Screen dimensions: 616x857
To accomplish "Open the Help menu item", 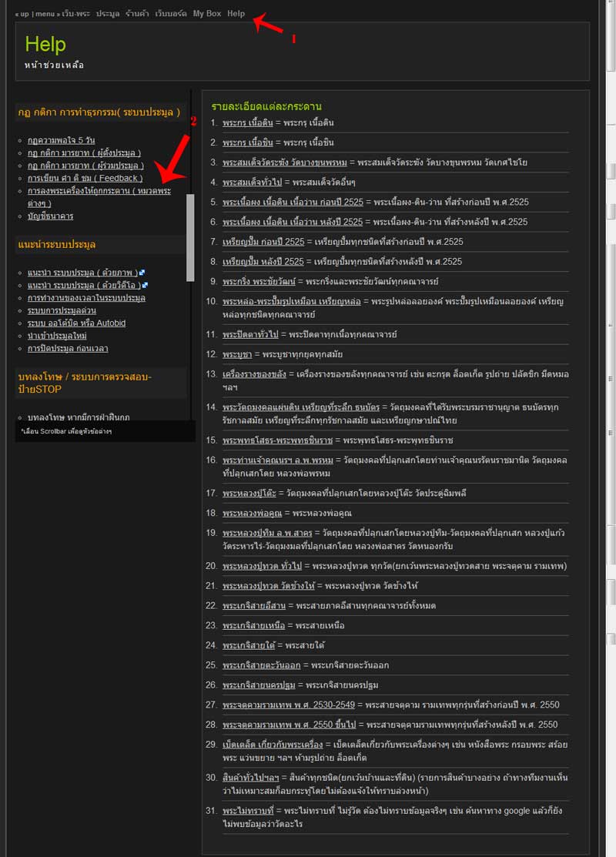I will (x=236, y=14).
